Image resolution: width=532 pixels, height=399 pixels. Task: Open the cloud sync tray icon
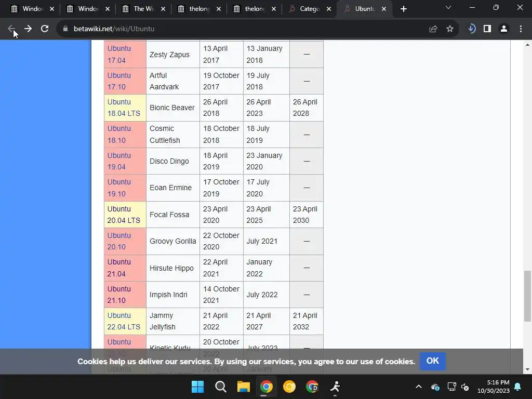click(435, 387)
